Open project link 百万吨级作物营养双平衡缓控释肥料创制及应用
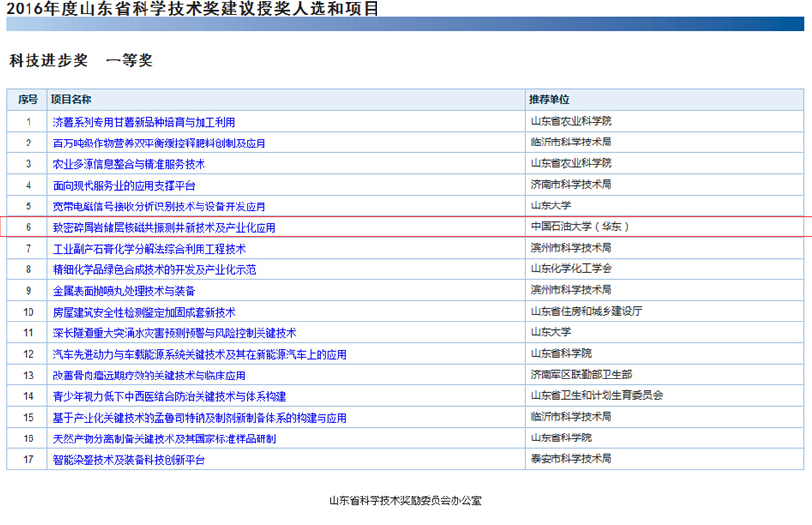Image resolution: width=812 pixels, height=525 pixels. tap(159, 144)
